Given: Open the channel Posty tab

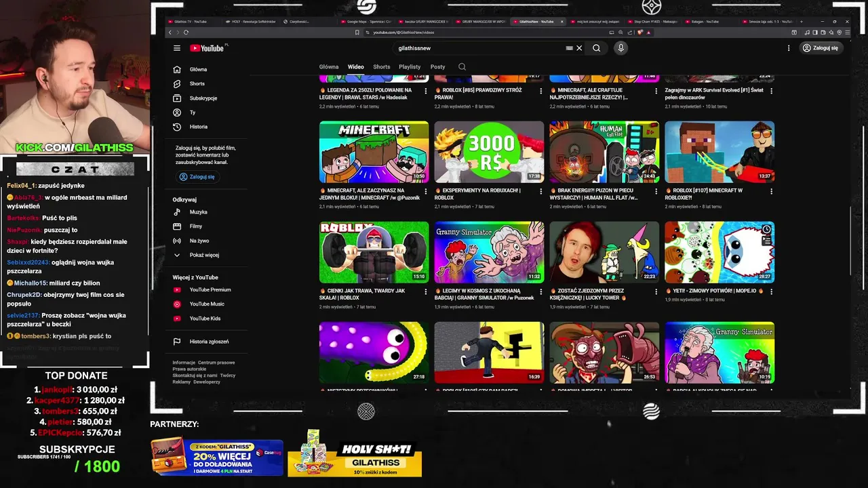Looking at the screenshot, I should 438,67.
